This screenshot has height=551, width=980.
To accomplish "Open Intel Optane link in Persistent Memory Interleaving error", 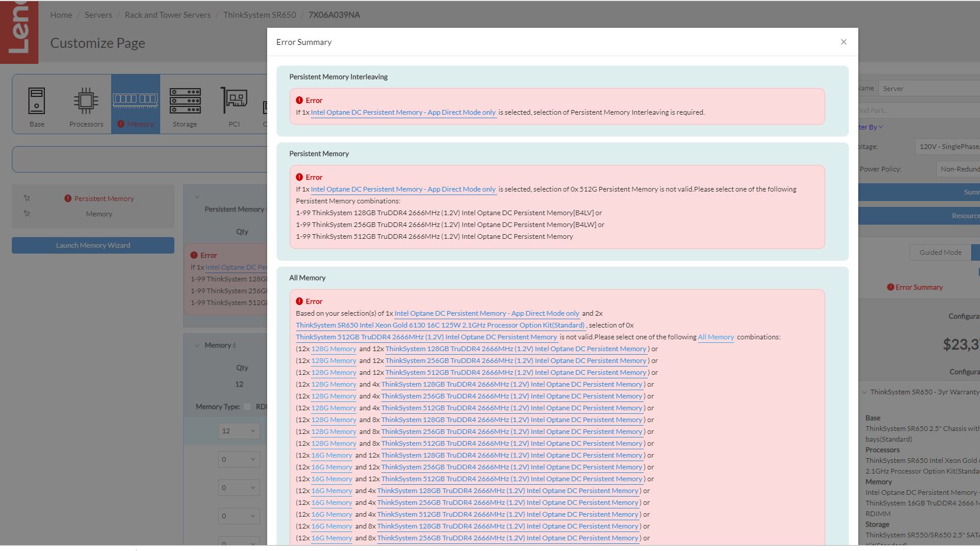I will click(403, 112).
